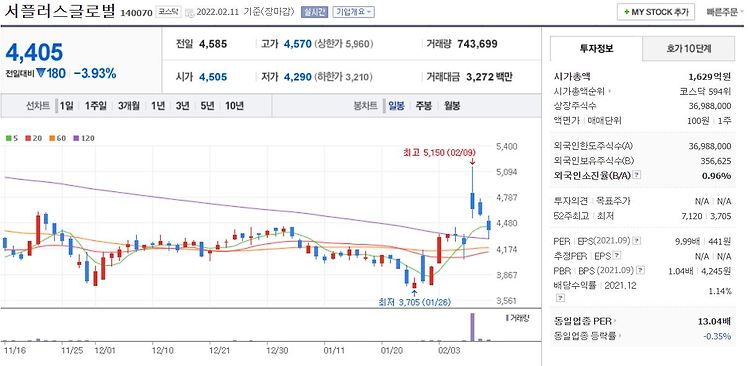Click the 최고 5,150 (02/09) label
The image size is (750, 366).
(440, 153)
